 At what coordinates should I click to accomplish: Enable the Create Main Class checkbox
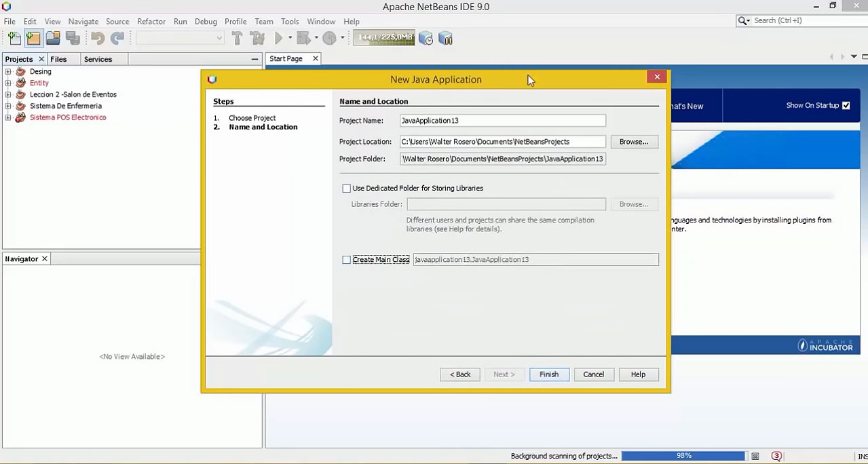click(347, 260)
